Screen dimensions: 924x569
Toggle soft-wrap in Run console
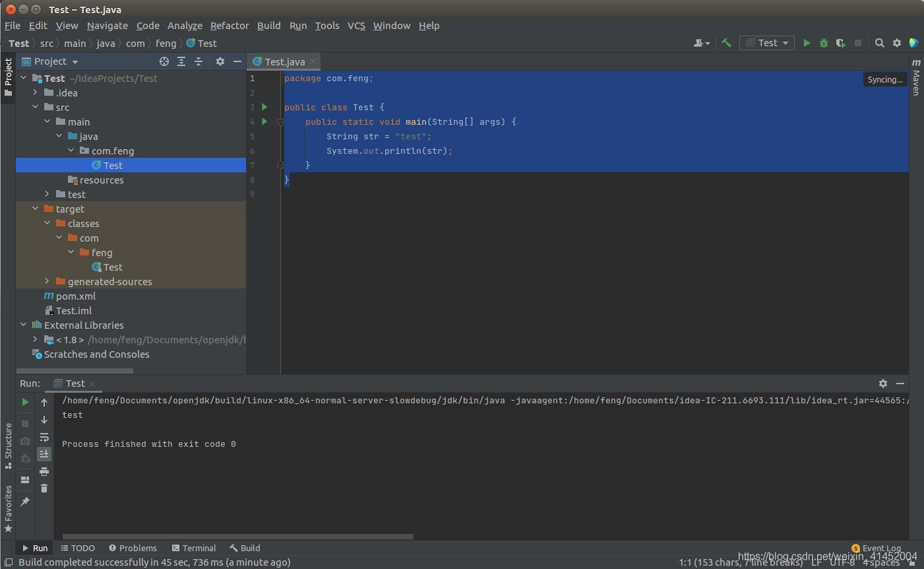coord(44,437)
